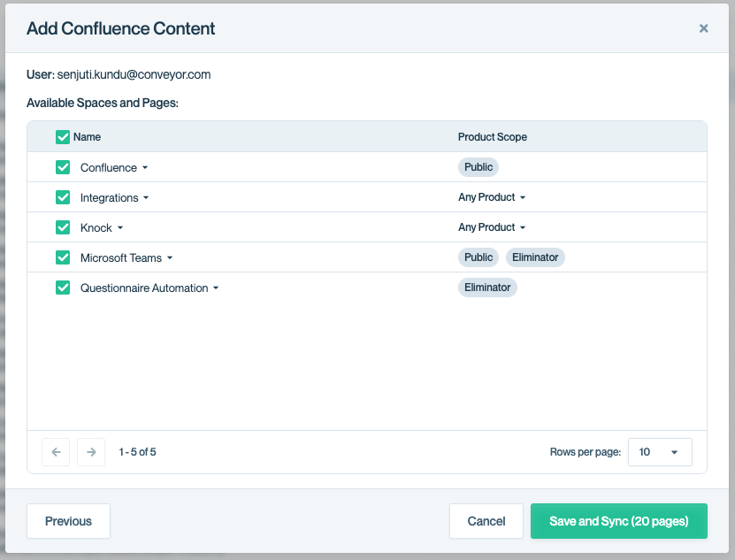
Task: Click the Product Scope column header
Action: click(x=492, y=137)
